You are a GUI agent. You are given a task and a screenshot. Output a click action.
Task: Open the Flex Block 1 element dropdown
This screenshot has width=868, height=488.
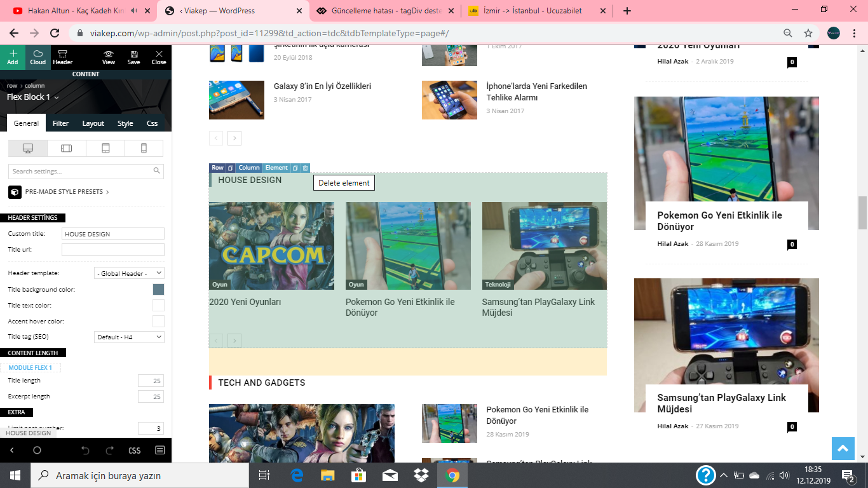click(x=33, y=97)
